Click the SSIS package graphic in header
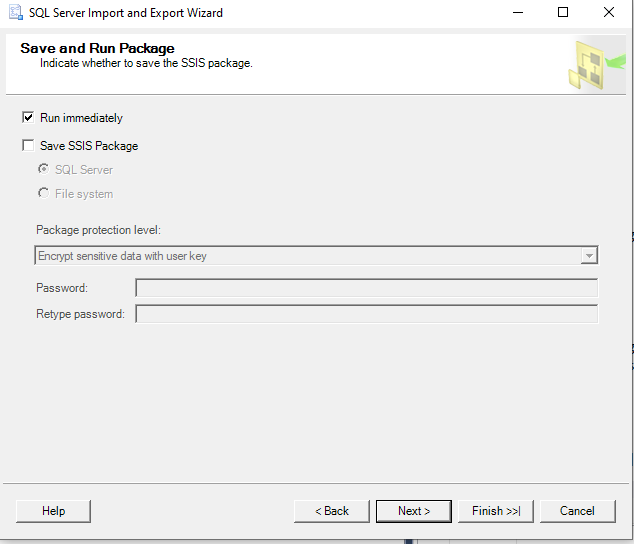Viewport: 634px width, 544px height. point(596,65)
